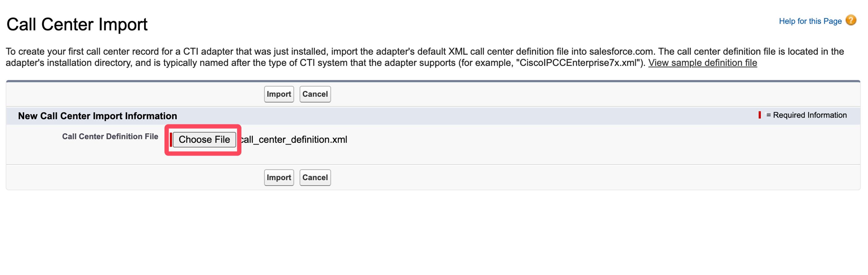Open the View sample definition file link
The height and width of the screenshot is (275, 868).
(x=703, y=63)
